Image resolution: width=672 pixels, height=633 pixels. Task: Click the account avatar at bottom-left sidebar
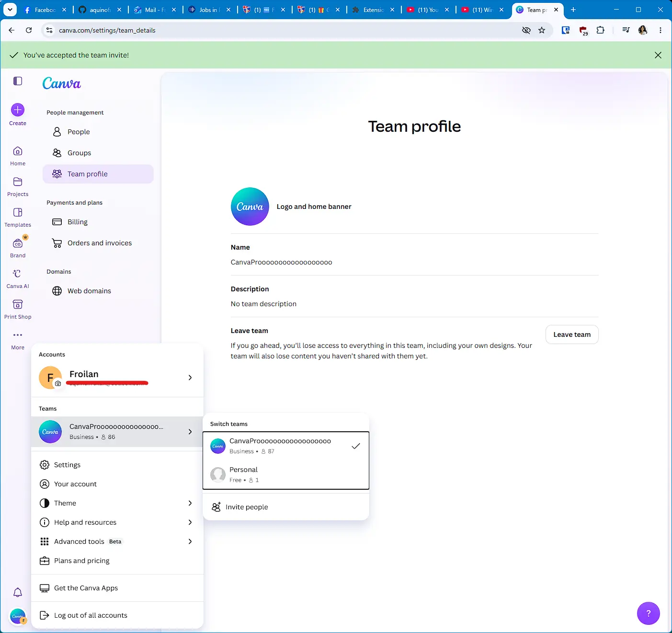point(18,616)
